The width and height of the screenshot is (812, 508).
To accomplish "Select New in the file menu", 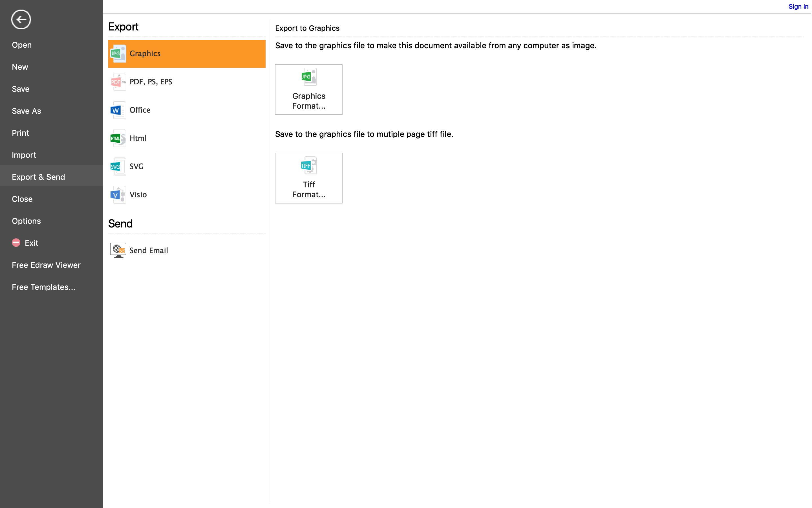I will (x=52, y=67).
